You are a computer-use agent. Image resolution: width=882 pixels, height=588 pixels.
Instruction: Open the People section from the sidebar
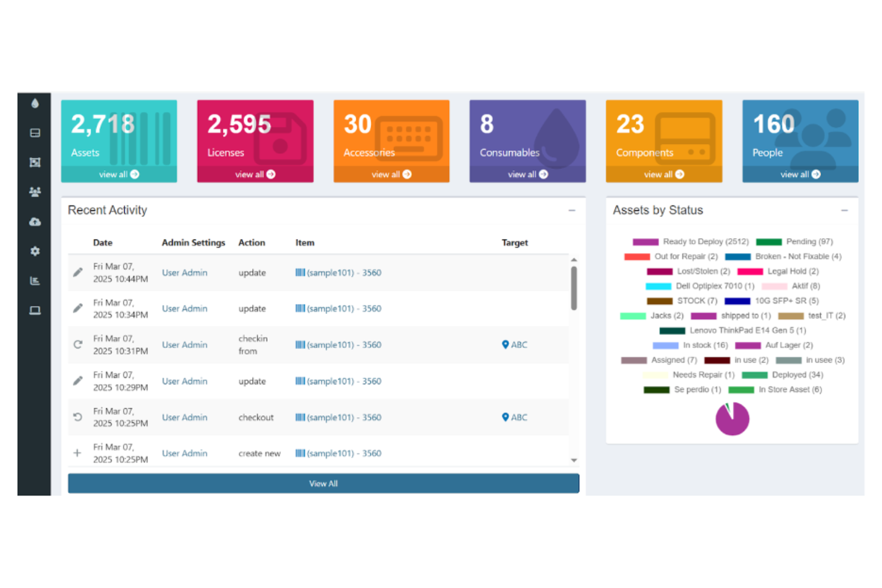(x=35, y=192)
